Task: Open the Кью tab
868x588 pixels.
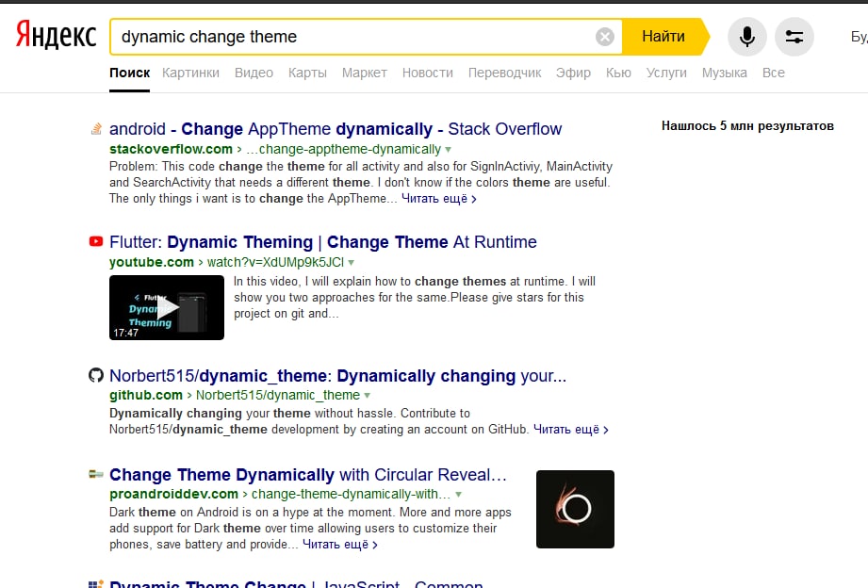Action: tap(618, 73)
